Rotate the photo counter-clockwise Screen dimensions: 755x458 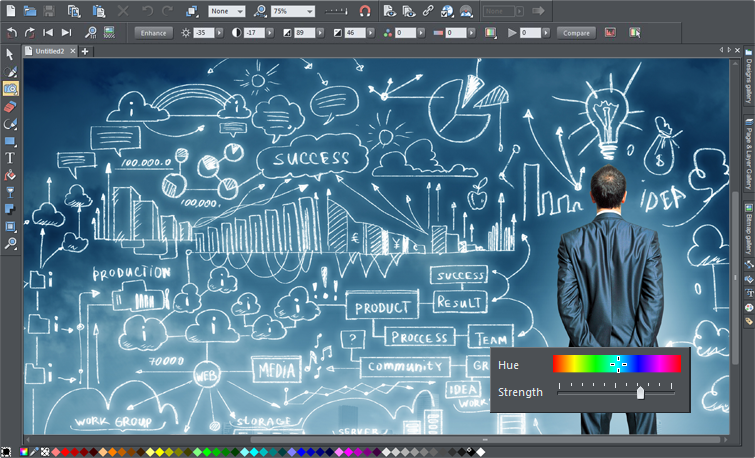click(12, 33)
